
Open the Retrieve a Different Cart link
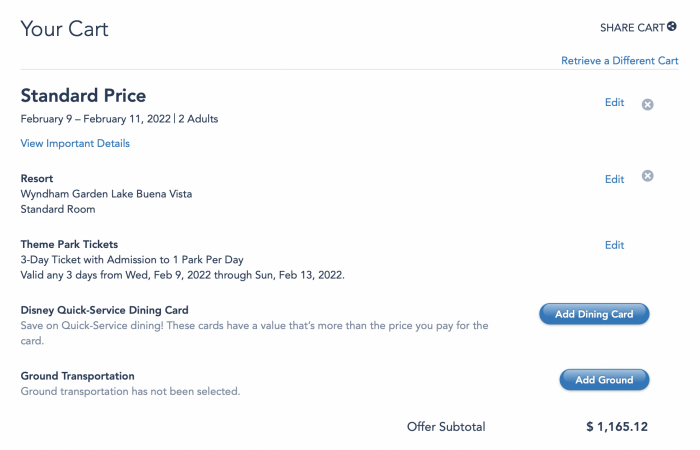[620, 61]
